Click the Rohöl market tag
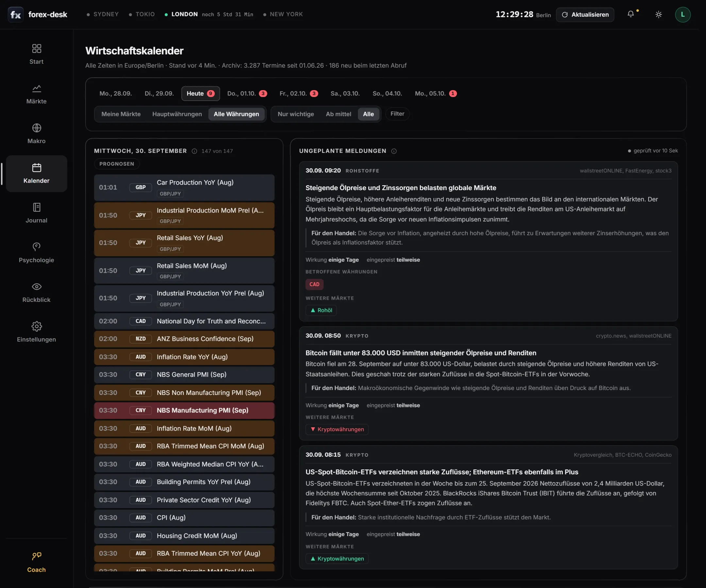Viewport: 706px width, 588px height. 321,310
